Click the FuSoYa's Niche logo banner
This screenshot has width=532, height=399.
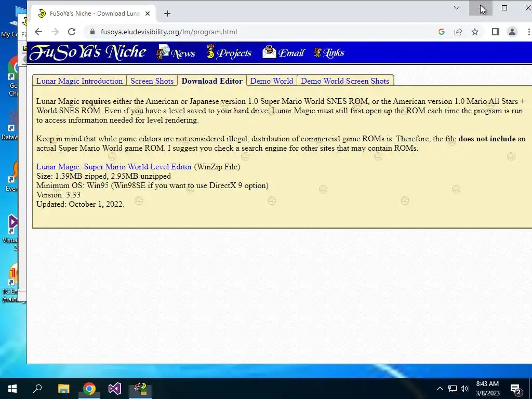coord(88,52)
